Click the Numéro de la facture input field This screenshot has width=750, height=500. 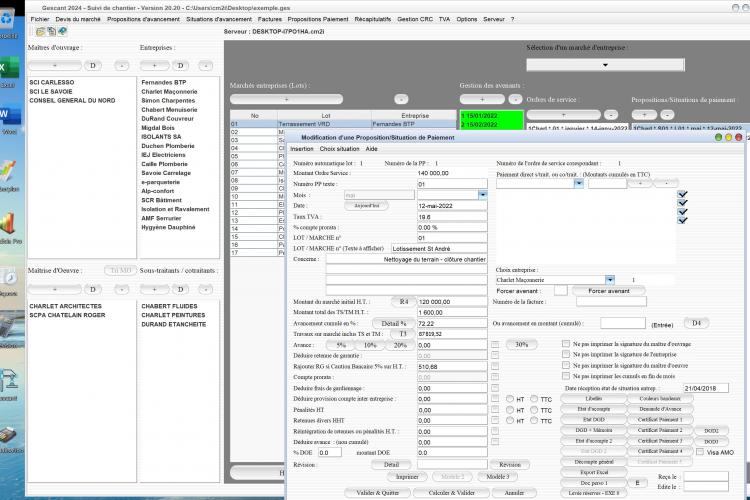611,301
